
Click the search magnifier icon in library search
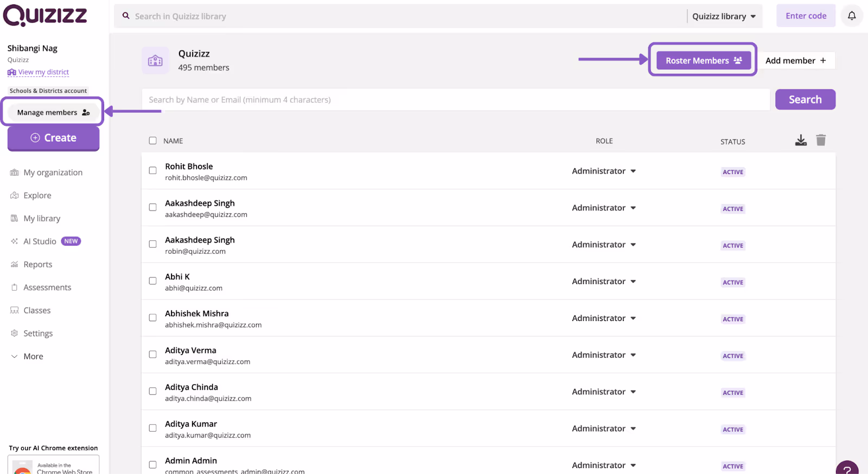(126, 16)
